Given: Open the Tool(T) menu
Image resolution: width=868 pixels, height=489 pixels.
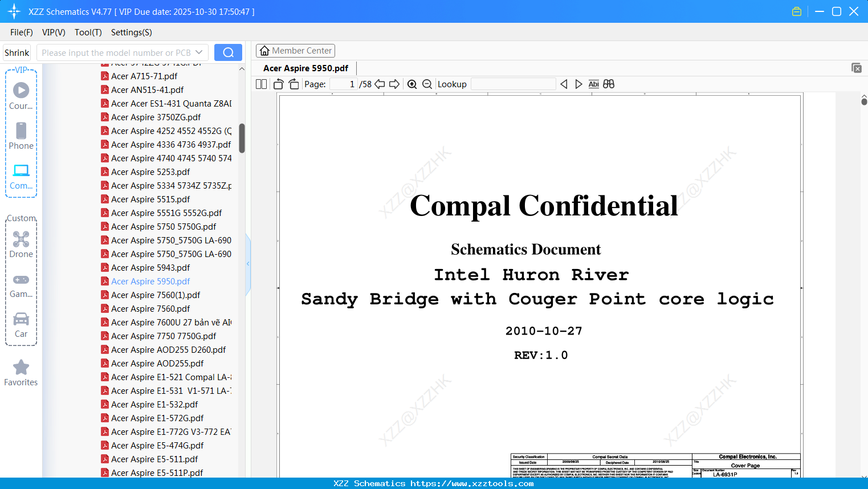Looking at the screenshot, I should (88, 32).
